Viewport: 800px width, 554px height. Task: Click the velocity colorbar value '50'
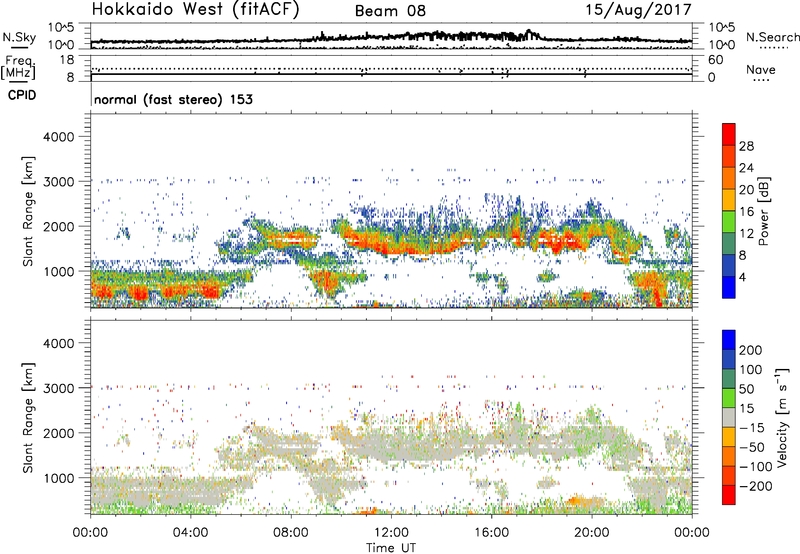point(746,389)
